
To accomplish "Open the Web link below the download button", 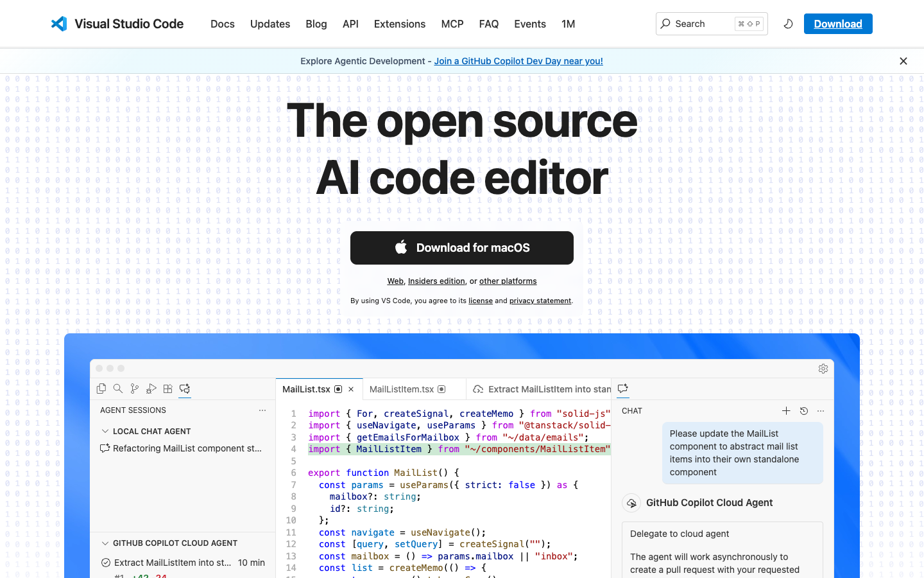I will point(395,281).
